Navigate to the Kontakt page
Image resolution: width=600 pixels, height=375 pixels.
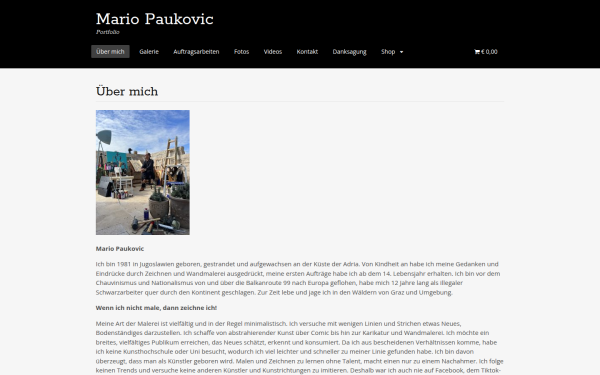click(x=307, y=52)
